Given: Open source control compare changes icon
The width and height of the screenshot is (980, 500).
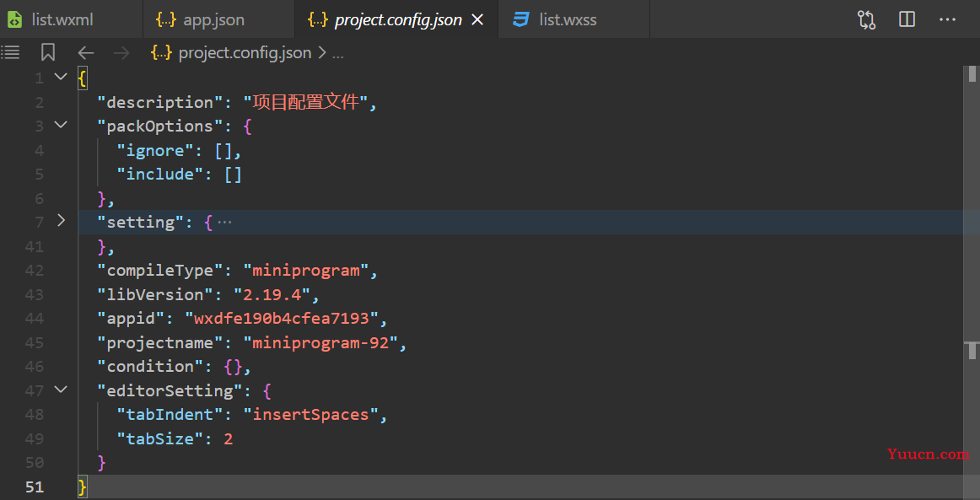Looking at the screenshot, I should pos(866,20).
